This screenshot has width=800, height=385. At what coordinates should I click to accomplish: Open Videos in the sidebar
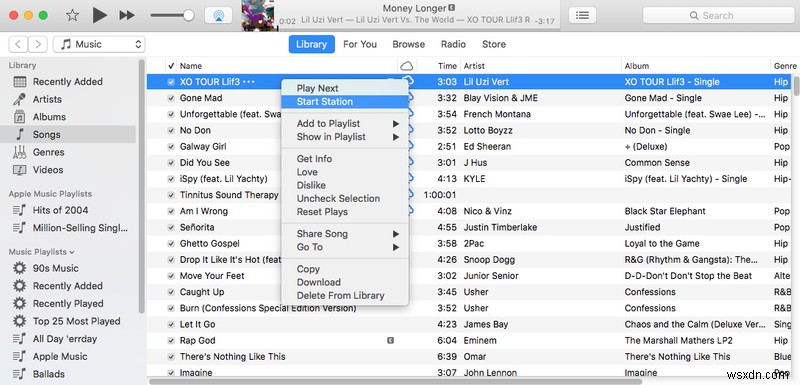pyautogui.click(x=47, y=170)
